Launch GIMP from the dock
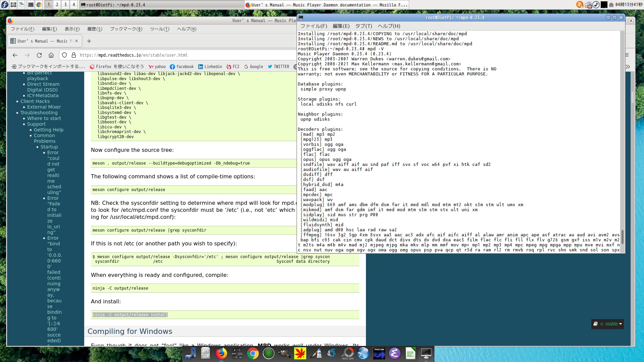Viewport: 644px width, 362px height. point(284,353)
